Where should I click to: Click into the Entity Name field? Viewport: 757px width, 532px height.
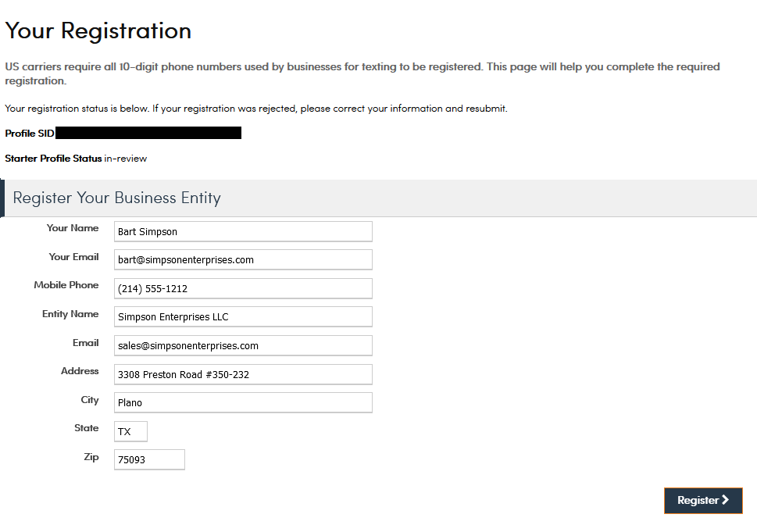pos(243,316)
